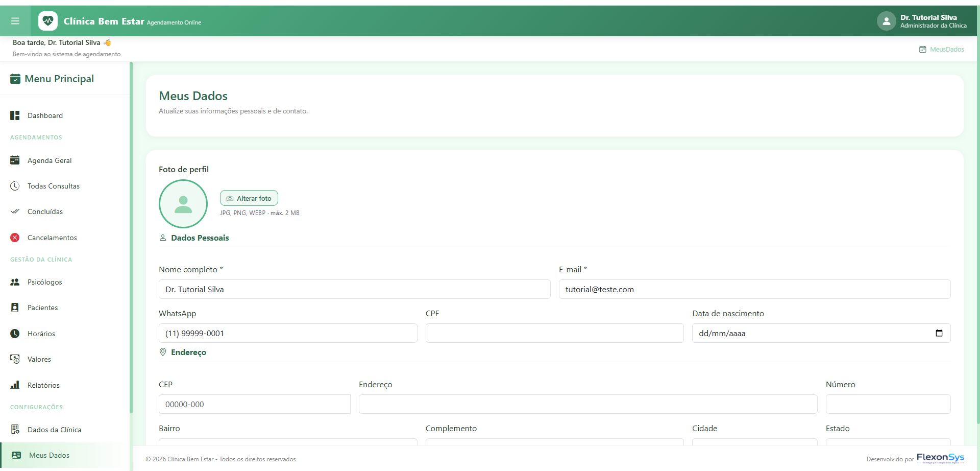Focus the CEP input field
Screen dimensions: 980x471
click(254, 404)
